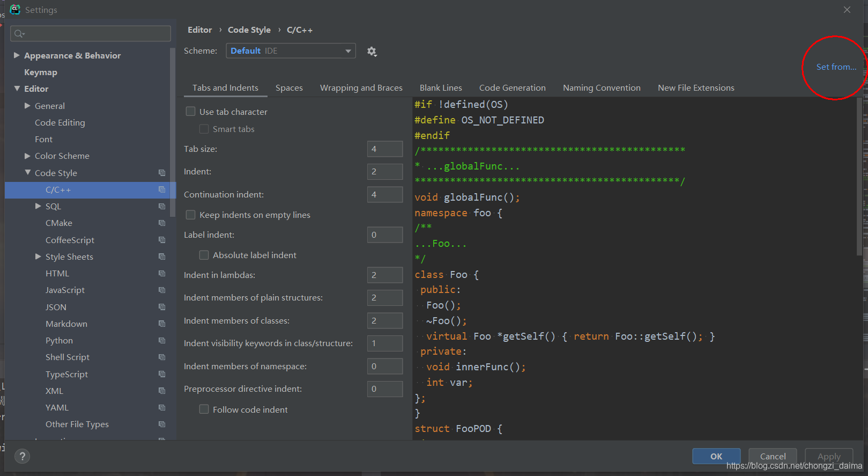Enable Keep indents on empty lines
868x476 pixels.
[x=190, y=215]
